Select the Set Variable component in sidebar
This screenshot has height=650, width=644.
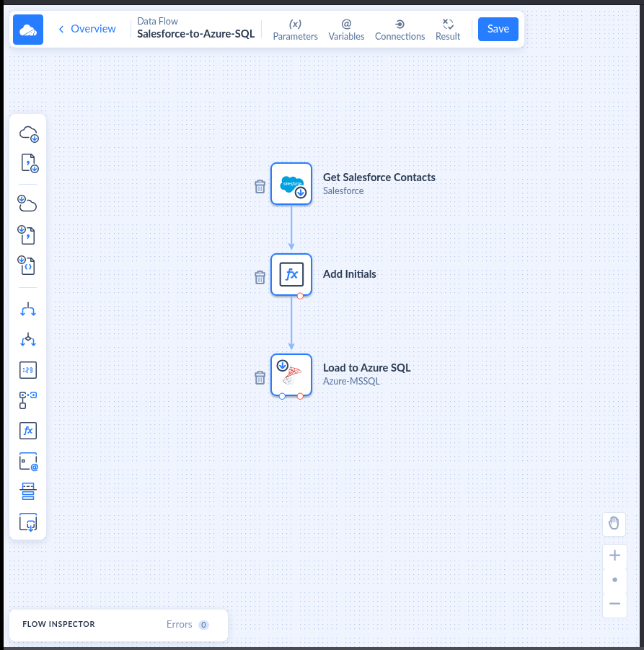click(x=28, y=462)
